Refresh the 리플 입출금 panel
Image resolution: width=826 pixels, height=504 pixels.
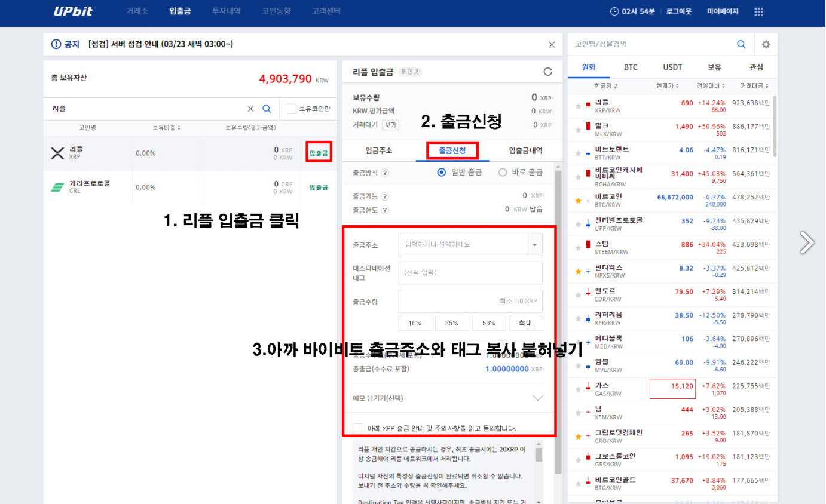point(548,72)
